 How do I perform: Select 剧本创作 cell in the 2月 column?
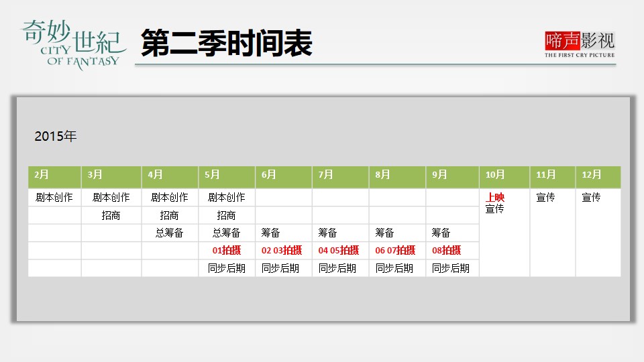[54, 197]
